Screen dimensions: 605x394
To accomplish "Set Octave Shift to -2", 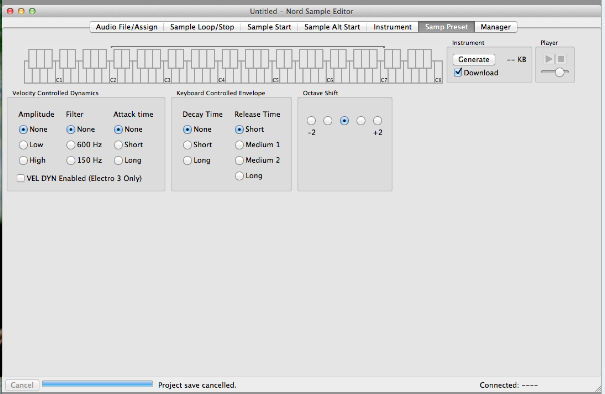I will tap(311, 121).
